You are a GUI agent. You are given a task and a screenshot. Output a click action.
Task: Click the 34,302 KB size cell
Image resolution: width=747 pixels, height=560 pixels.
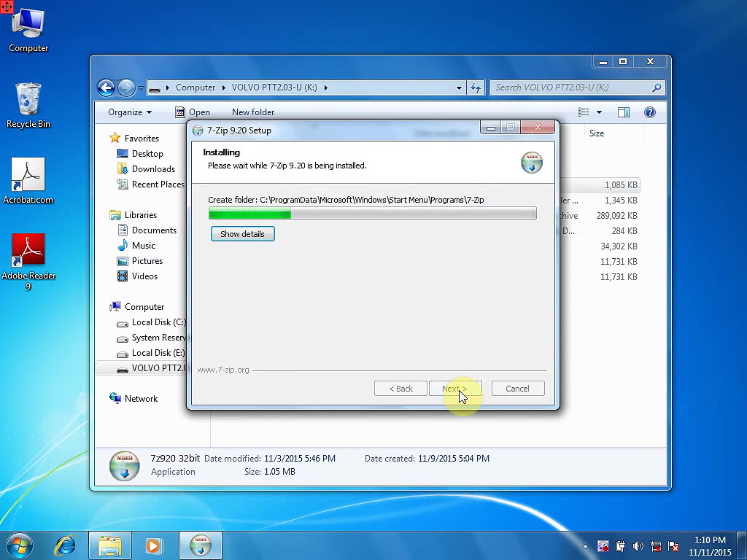pos(619,246)
